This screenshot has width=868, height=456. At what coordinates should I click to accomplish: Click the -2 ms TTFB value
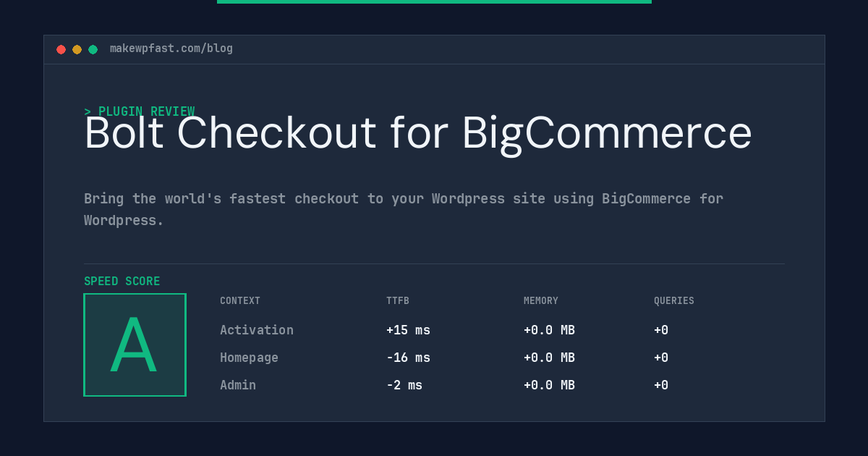click(x=404, y=385)
